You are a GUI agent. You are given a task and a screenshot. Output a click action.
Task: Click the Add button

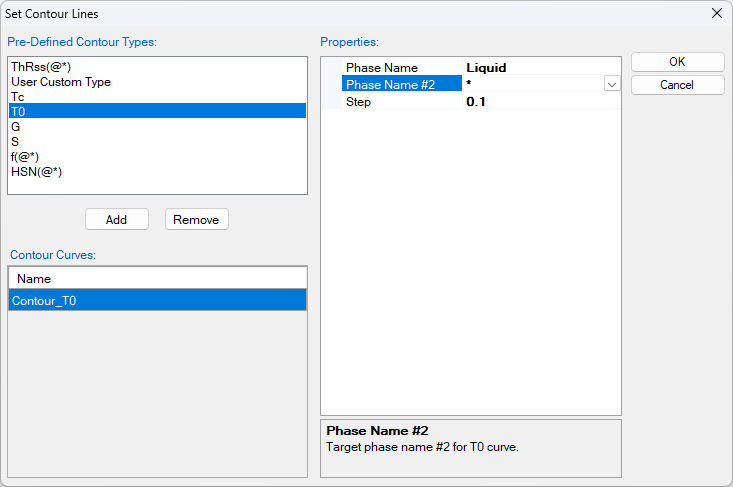[116, 219]
